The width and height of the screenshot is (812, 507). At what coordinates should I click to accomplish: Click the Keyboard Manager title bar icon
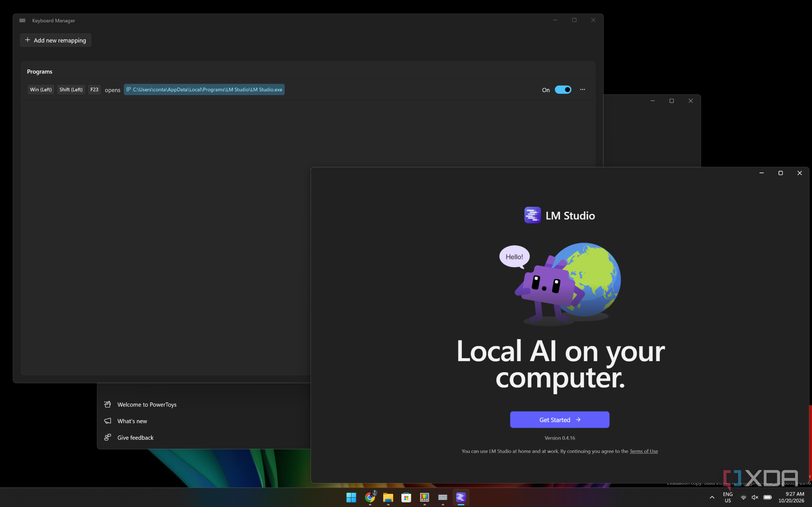[22, 20]
